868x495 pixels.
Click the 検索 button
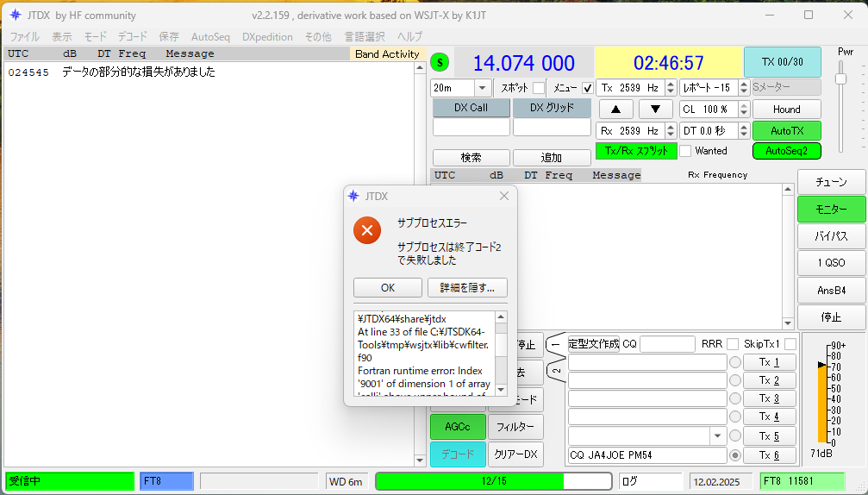click(471, 158)
